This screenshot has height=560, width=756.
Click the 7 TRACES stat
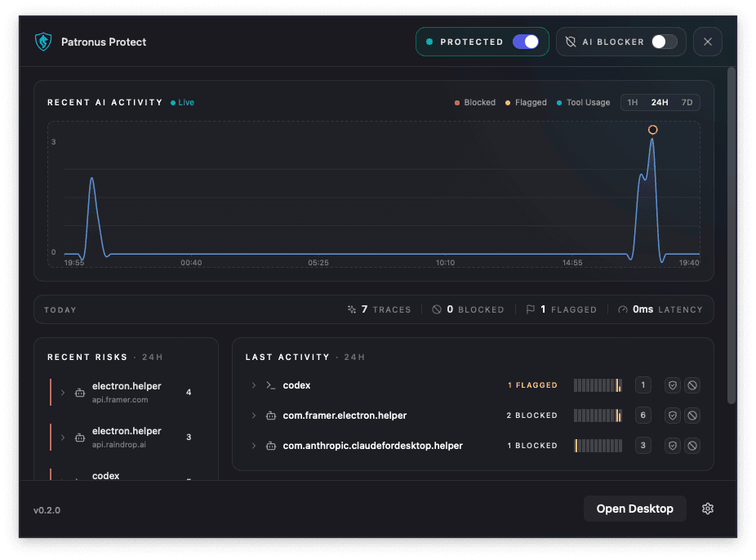click(x=380, y=309)
